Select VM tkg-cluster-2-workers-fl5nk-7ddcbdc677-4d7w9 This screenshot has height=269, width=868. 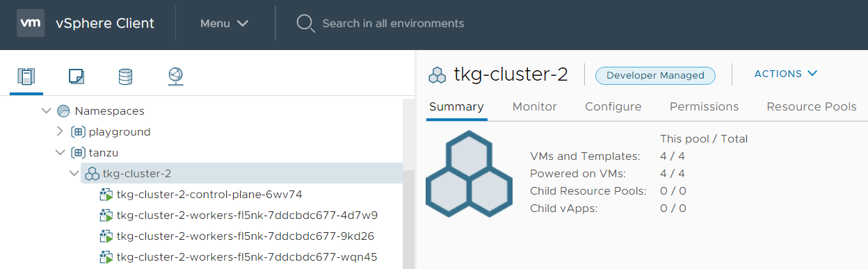[247, 215]
